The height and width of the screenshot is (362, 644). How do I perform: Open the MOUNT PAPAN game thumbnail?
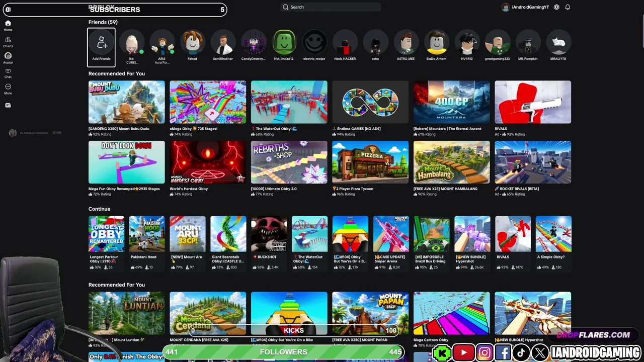370,313
